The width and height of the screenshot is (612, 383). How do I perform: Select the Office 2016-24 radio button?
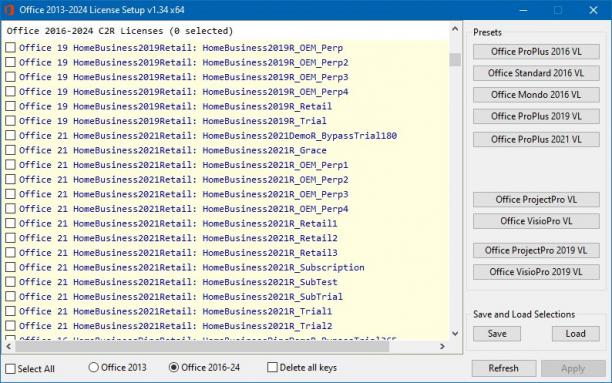tap(174, 367)
